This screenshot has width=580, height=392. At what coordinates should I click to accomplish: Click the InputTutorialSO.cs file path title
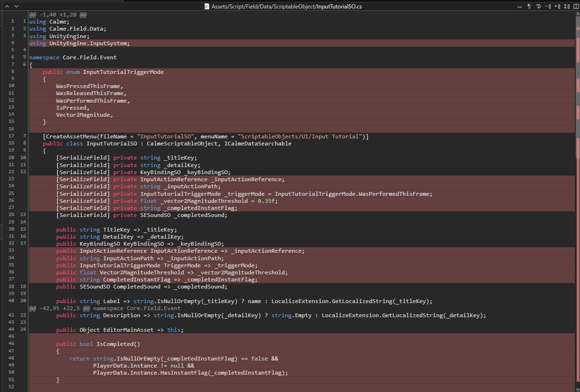[288, 6]
